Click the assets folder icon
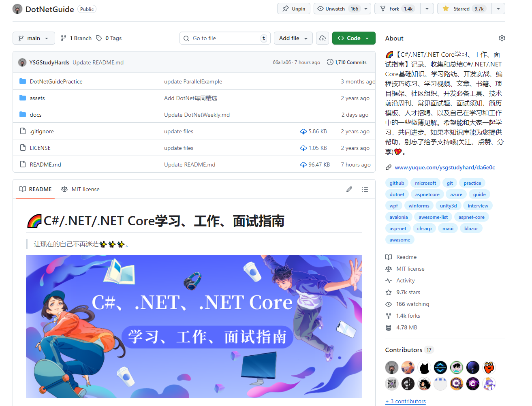This screenshot has width=532, height=406. pyautogui.click(x=23, y=98)
